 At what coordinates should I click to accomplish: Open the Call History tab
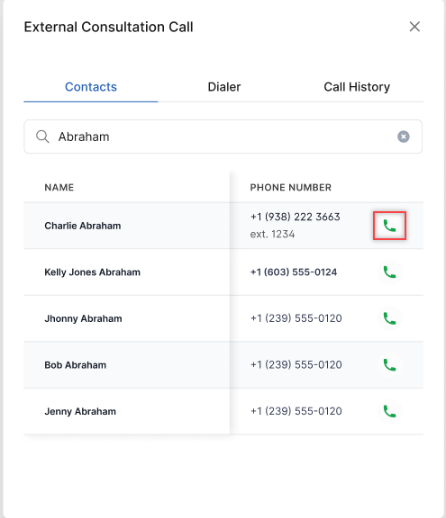click(357, 87)
